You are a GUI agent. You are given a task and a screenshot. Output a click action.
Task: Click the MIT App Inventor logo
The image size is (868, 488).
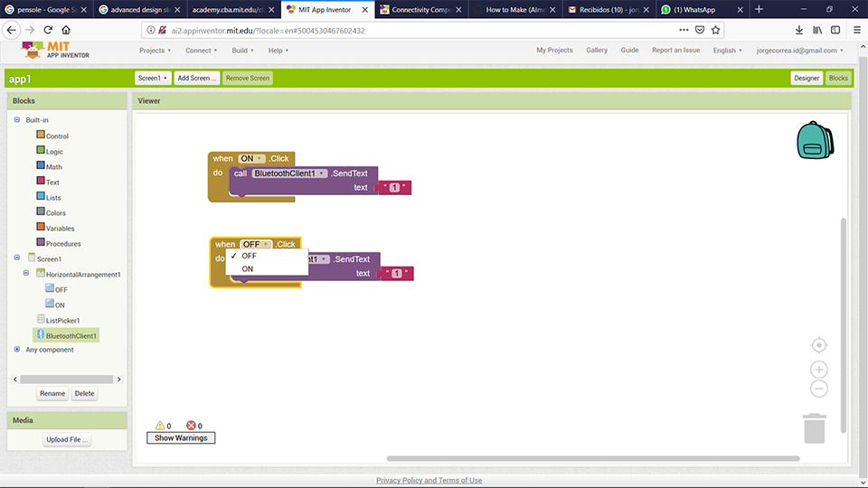55,51
